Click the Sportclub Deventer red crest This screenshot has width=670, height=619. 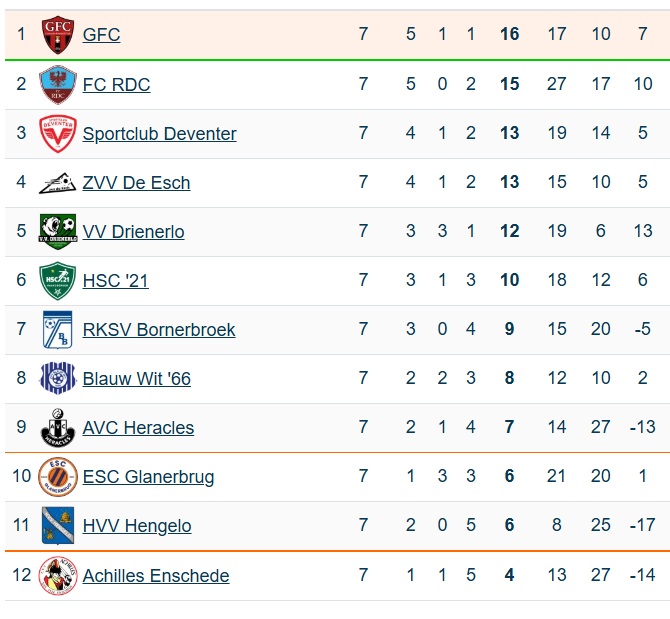click(57, 134)
